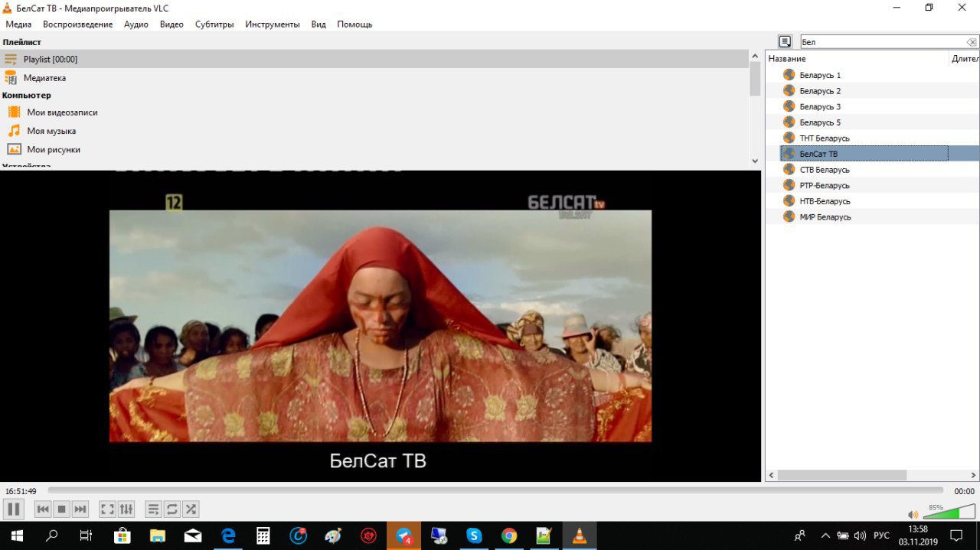Click the Playlist list icon in sidebar
Viewport: 980px width, 550px height.
tap(11, 59)
